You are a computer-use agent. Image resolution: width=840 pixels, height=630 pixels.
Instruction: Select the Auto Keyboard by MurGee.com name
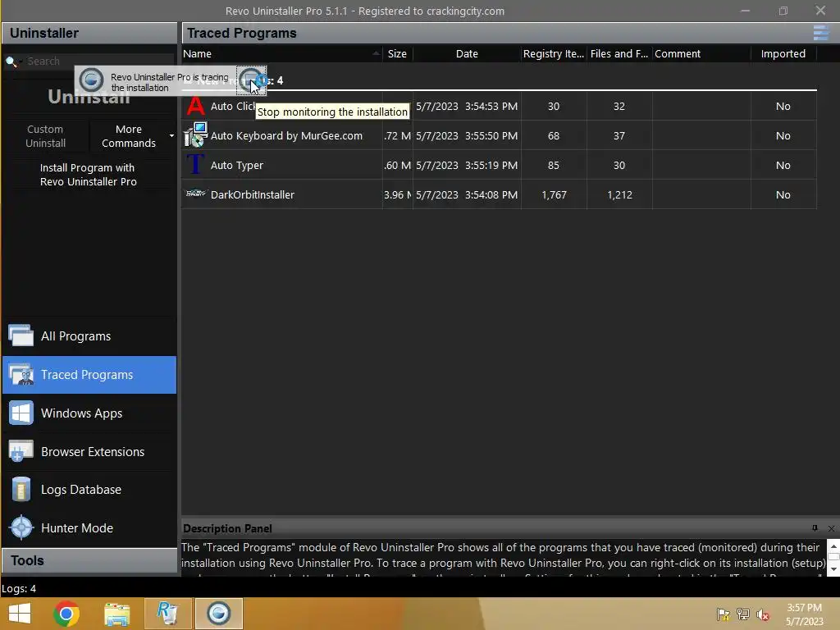(286, 135)
